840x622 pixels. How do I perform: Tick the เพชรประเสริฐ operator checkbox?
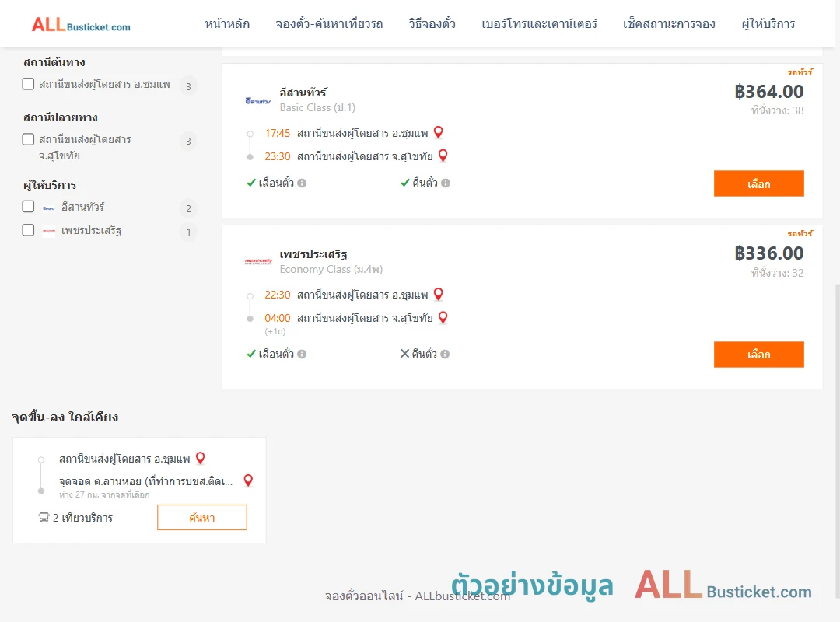(x=29, y=230)
